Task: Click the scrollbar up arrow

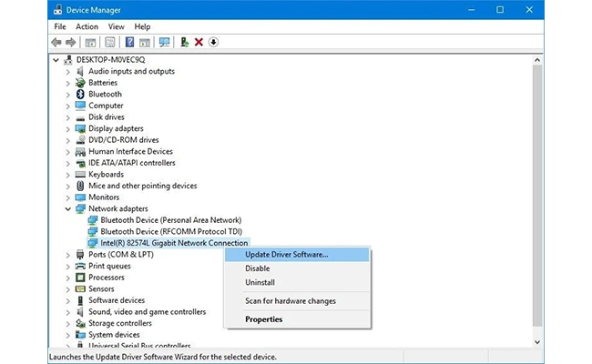Action: pyautogui.click(x=537, y=60)
